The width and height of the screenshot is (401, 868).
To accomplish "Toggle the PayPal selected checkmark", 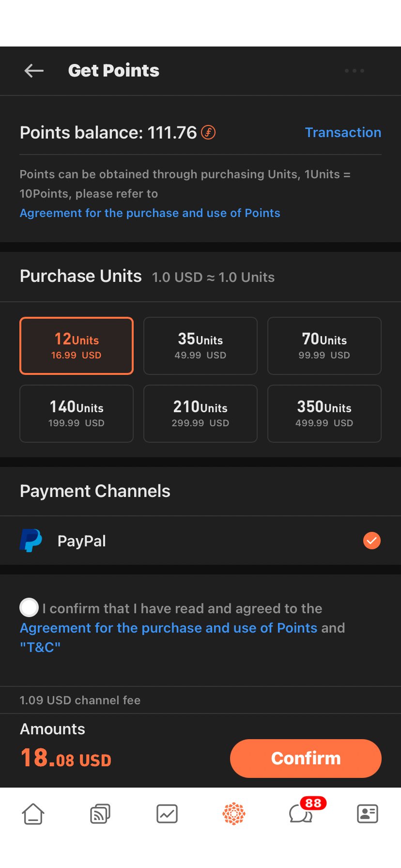I will [372, 541].
